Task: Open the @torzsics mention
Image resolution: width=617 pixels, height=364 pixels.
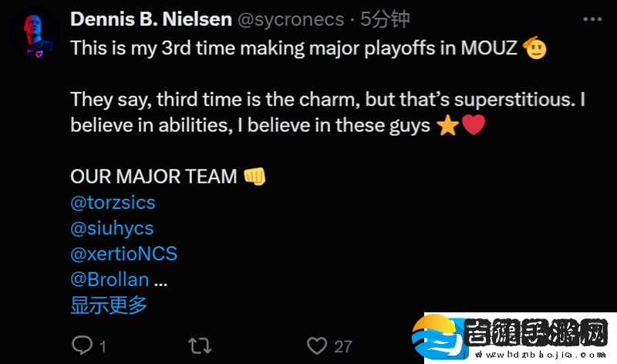Action: point(113,203)
